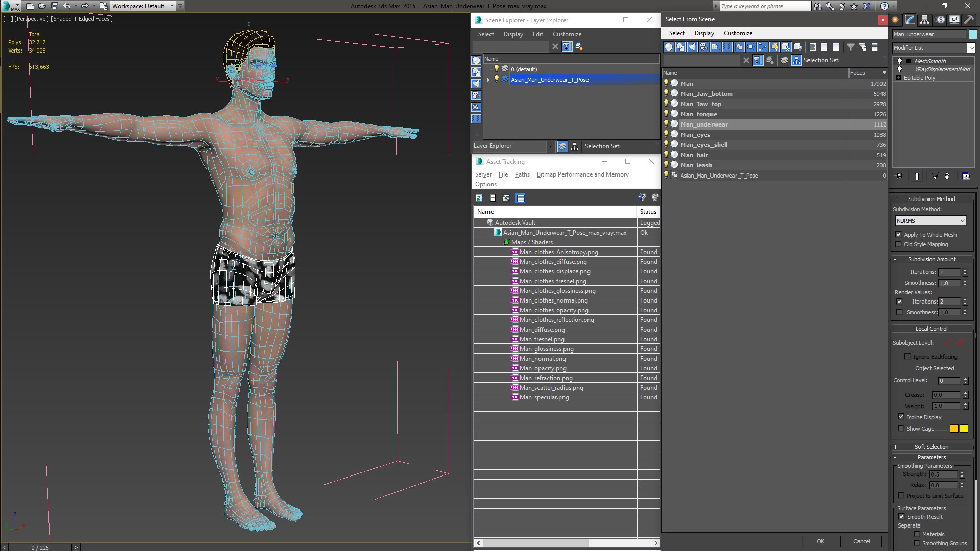980x551 pixels.
Task: Refresh the Asset Tracking list
Action: pyautogui.click(x=479, y=198)
